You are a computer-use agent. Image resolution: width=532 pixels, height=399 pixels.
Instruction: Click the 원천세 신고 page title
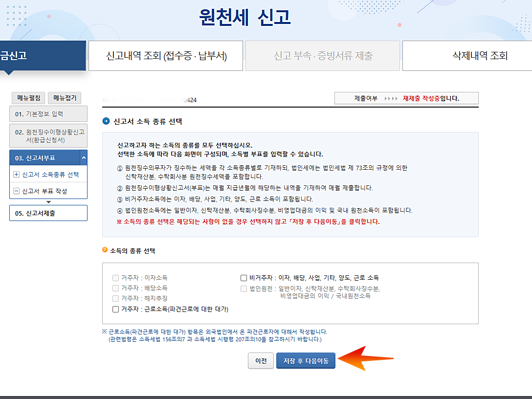pyautogui.click(x=245, y=17)
